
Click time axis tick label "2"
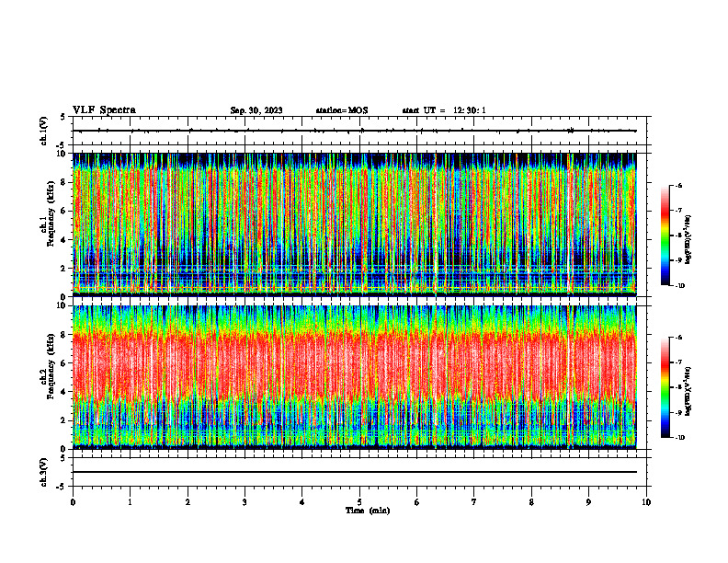tap(188, 502)
